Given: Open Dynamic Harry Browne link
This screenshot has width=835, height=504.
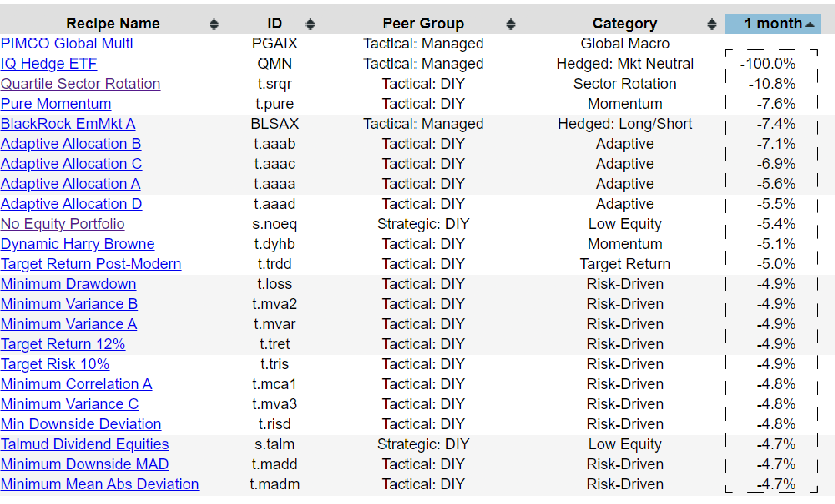Looking at the screenshot, I should [78, 244].
